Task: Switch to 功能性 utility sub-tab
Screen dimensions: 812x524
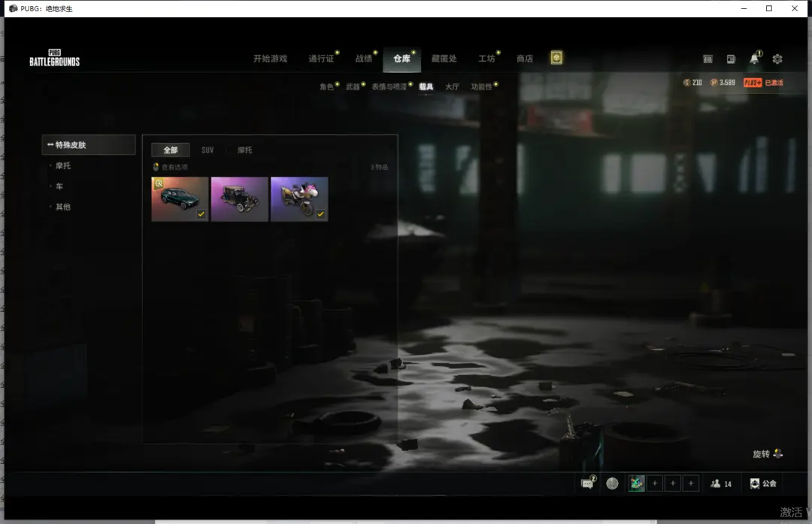Action: (482, 86)
